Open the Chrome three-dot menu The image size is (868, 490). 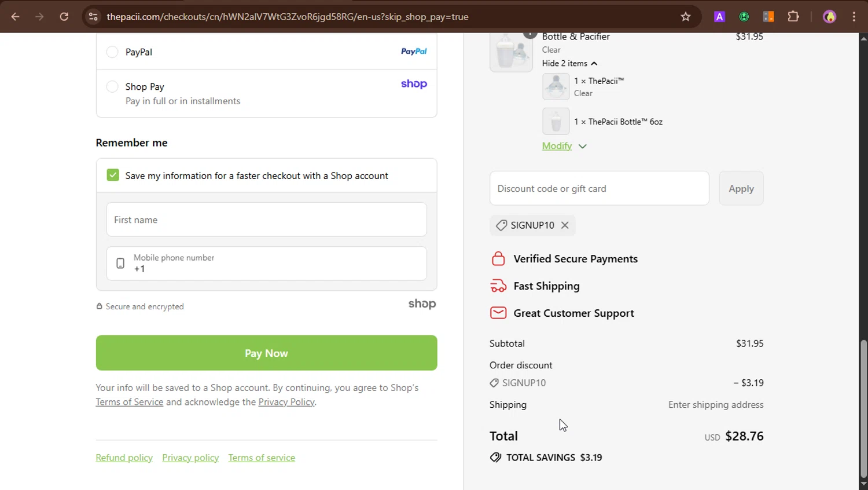pos(854,17)
